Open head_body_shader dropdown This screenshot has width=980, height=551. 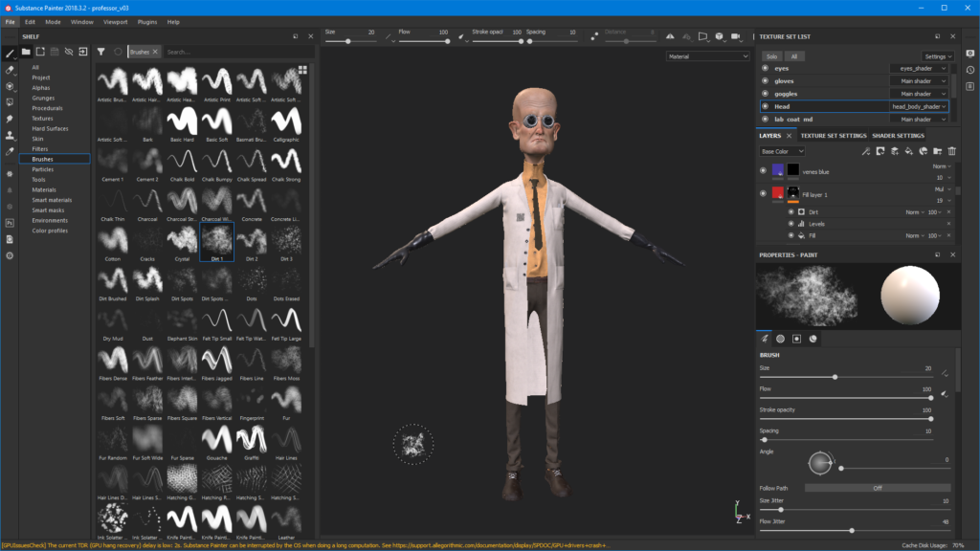pos(919,106)
